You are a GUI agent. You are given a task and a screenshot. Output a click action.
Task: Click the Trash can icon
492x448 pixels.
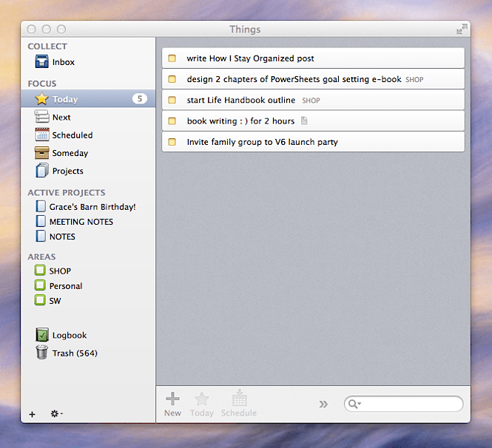[41, 353]
